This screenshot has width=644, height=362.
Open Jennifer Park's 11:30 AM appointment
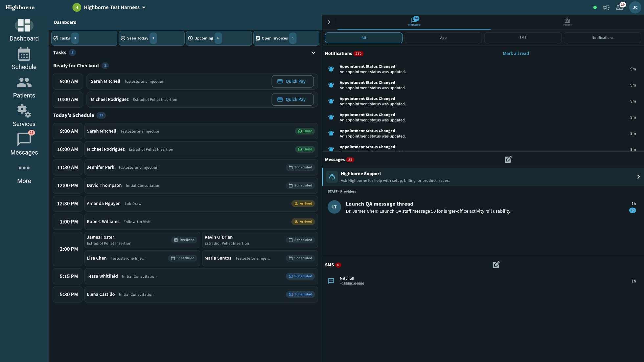coord(201,167)
